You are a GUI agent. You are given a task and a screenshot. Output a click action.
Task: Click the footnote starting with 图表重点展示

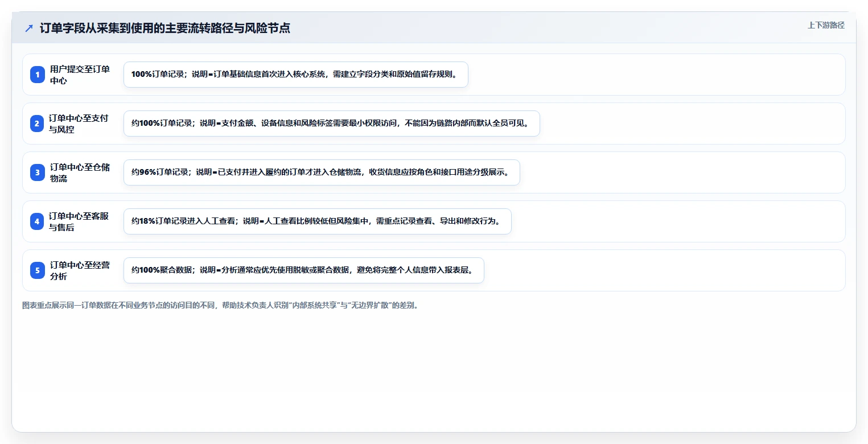coord(221,305)
